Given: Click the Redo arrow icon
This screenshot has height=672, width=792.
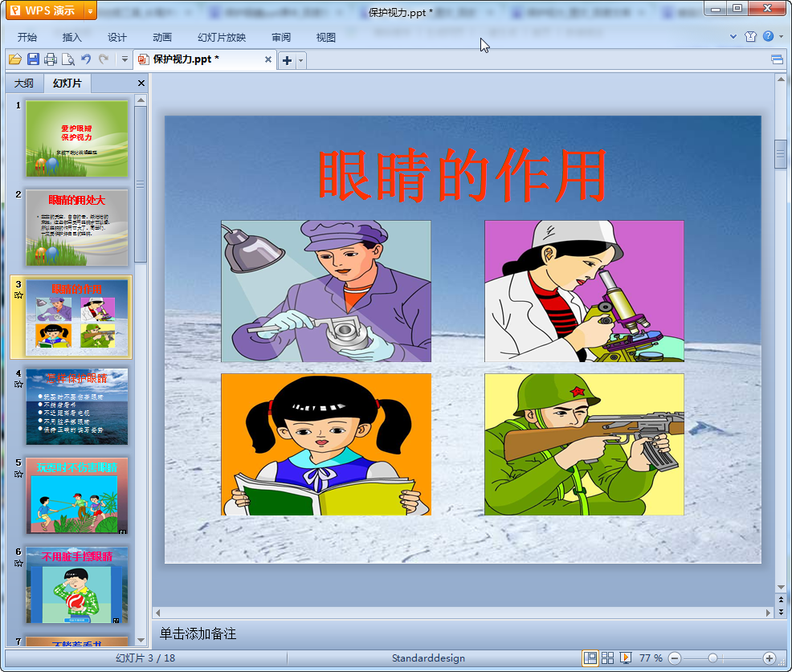Looking at the screenshot, I should [x=104, y=59].
